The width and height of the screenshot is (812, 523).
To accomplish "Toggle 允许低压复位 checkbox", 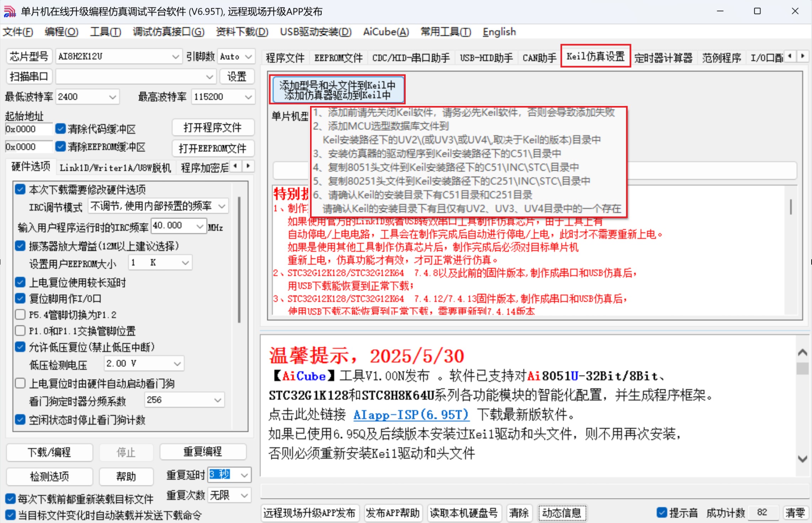I will (20, 347).
